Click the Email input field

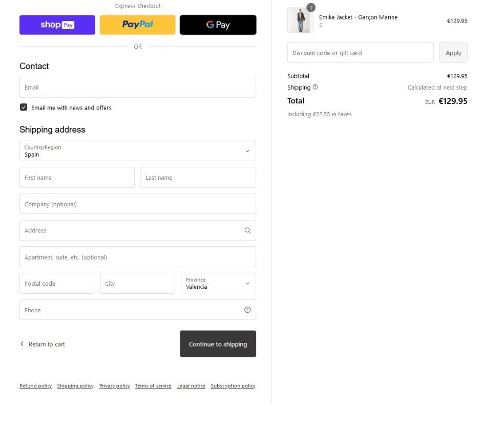tap(138, 88)
